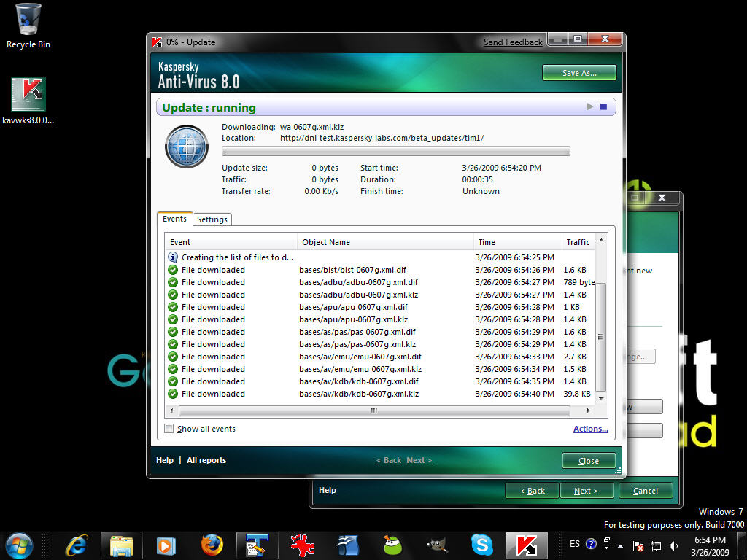The image size is (747, 560).
Task: Open the blue T text editor taskbar icon
Action: point(258,545)
